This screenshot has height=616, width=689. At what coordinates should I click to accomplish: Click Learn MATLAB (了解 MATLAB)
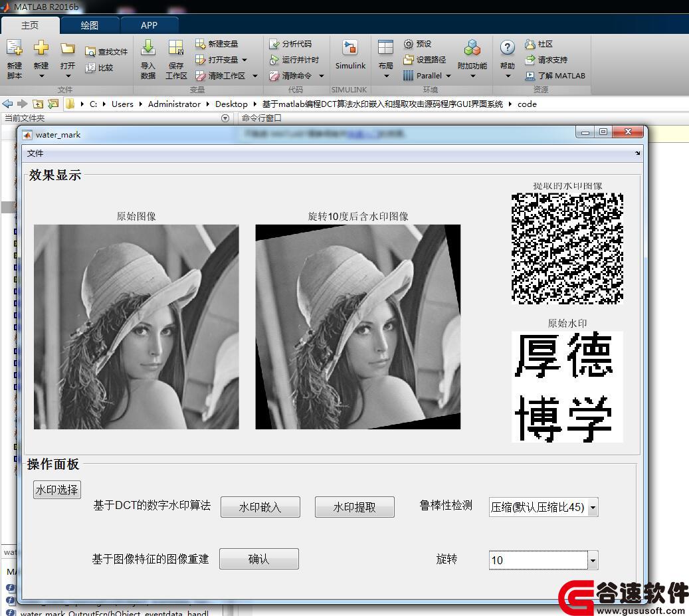pos(555,76)
